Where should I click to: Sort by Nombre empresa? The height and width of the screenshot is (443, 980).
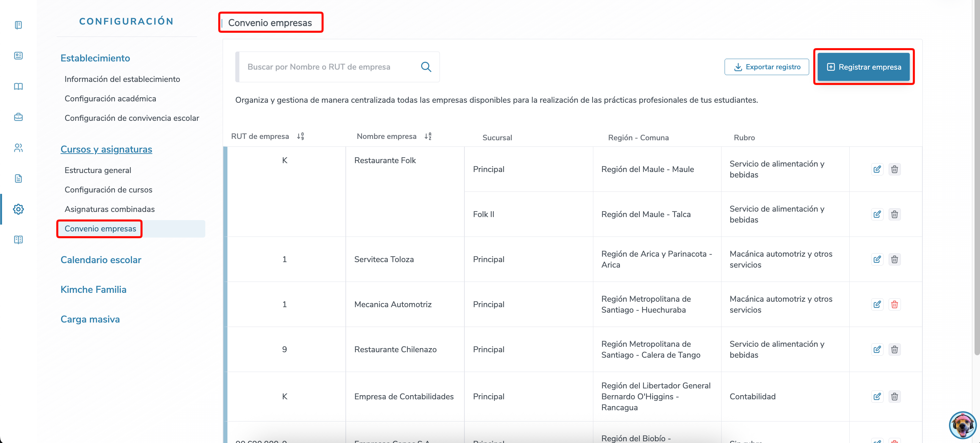click(x=428, y=137)
